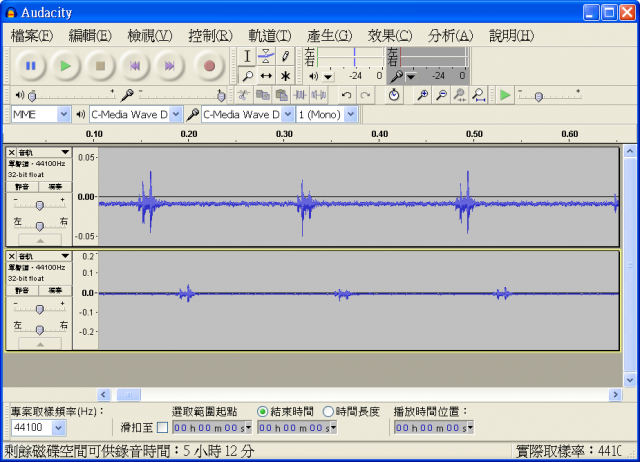The width and height of the screenshot is (640, 462).
Task: Collapse the first track with bottom arrow
Action: [40, 241]
